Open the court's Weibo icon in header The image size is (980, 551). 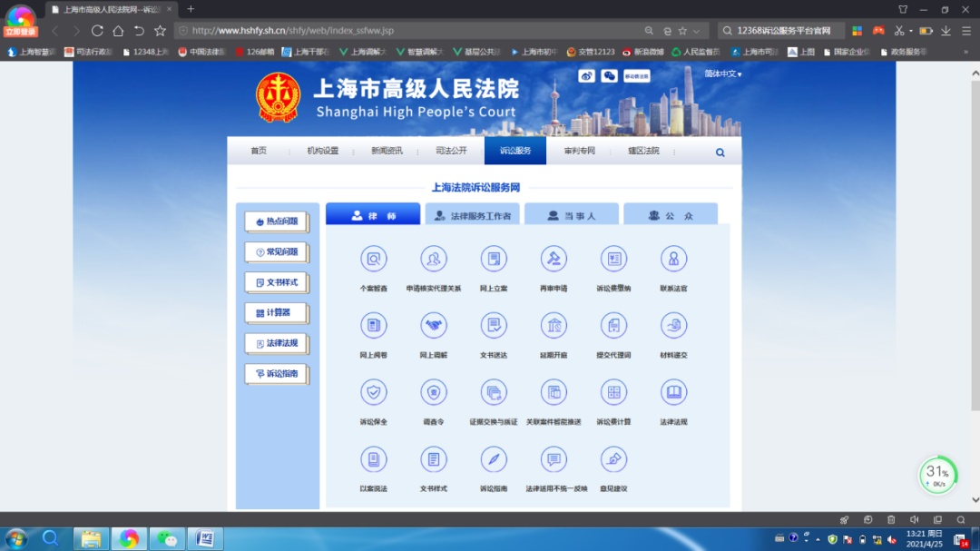[x=586, y=75]
